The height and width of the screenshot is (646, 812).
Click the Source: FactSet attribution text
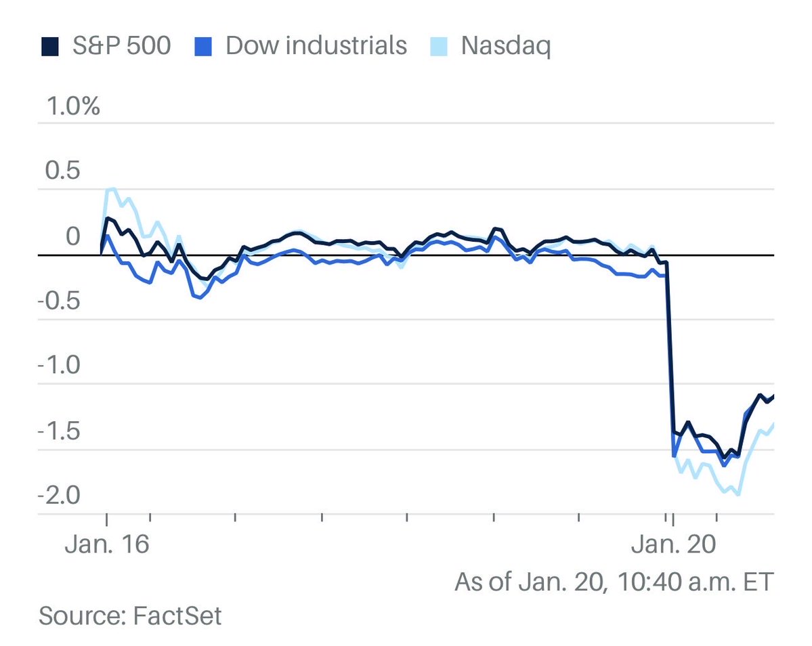(x=130, y=616)
